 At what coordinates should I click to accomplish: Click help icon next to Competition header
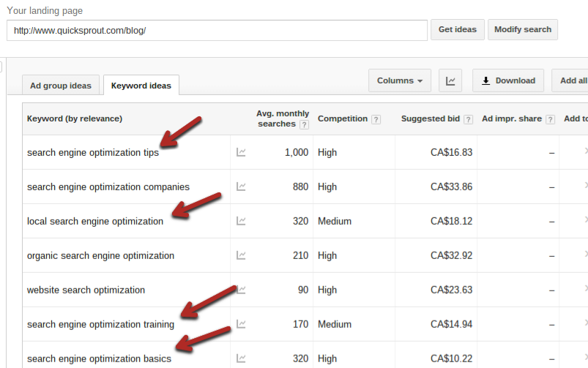[376, 119]
